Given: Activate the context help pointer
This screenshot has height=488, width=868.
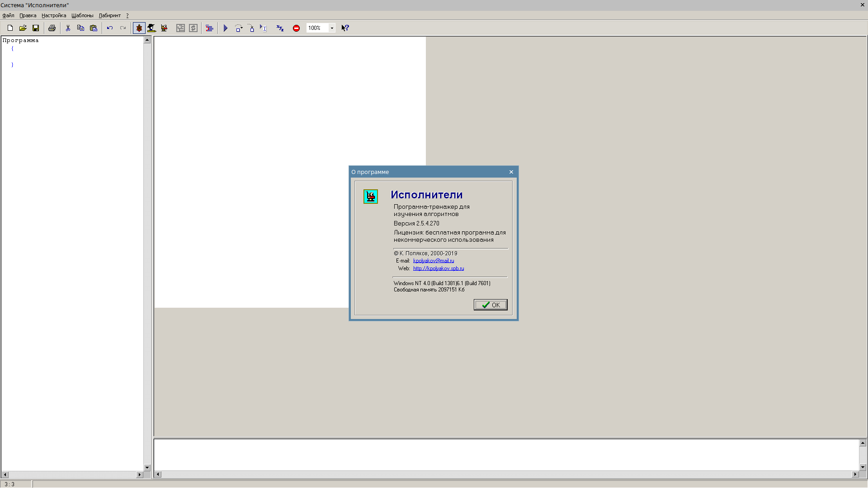Looking at the screenshot, I should (345, 28).
